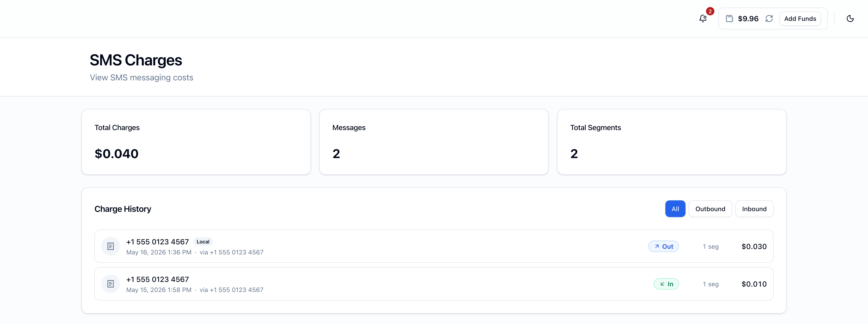
Task: Click the May 16, 2026 1:36 PM timestamp
Action: 159,252
